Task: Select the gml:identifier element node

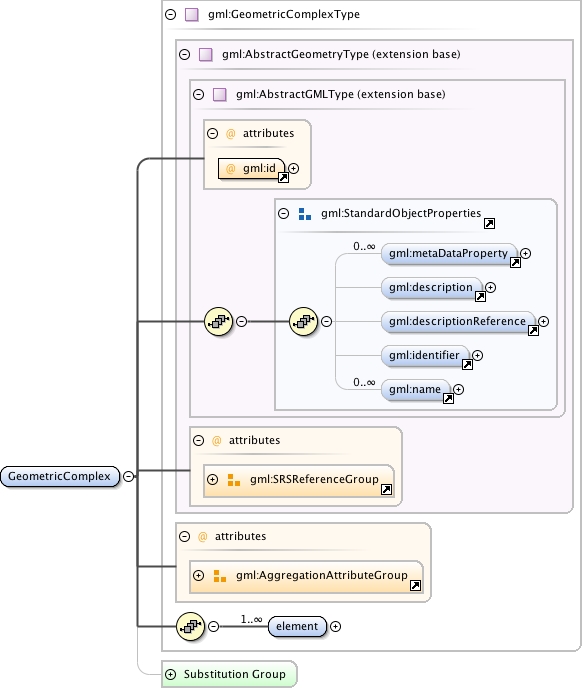Action: (425, 355)
